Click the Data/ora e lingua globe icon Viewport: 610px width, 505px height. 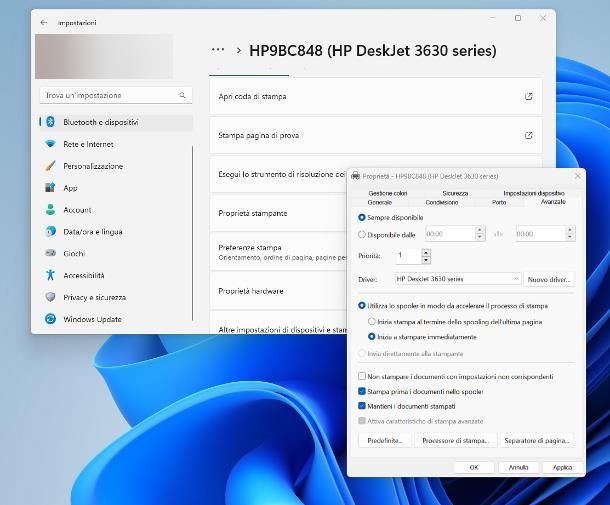[50, 231]
